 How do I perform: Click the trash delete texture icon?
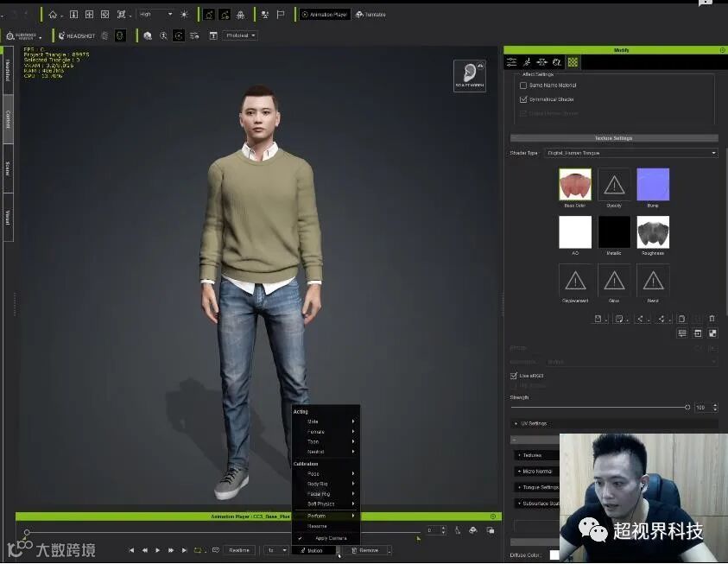712,319
